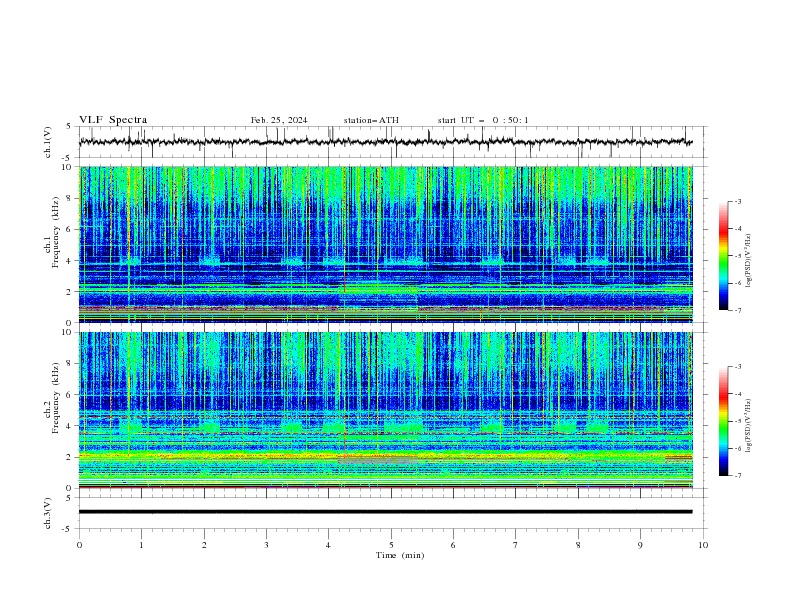The height and width of the screenshot is (612, 792).
Task: Click the upper color bar's log(PSD) label
Action: (748, 261)
